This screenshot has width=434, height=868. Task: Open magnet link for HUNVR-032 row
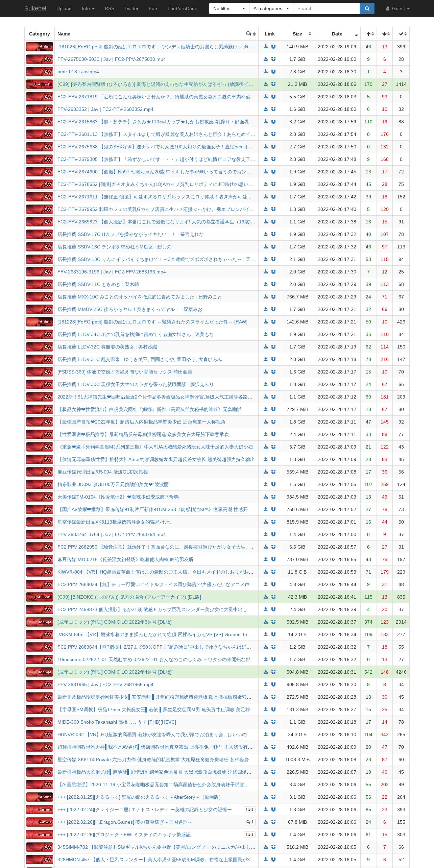[273, 734]
